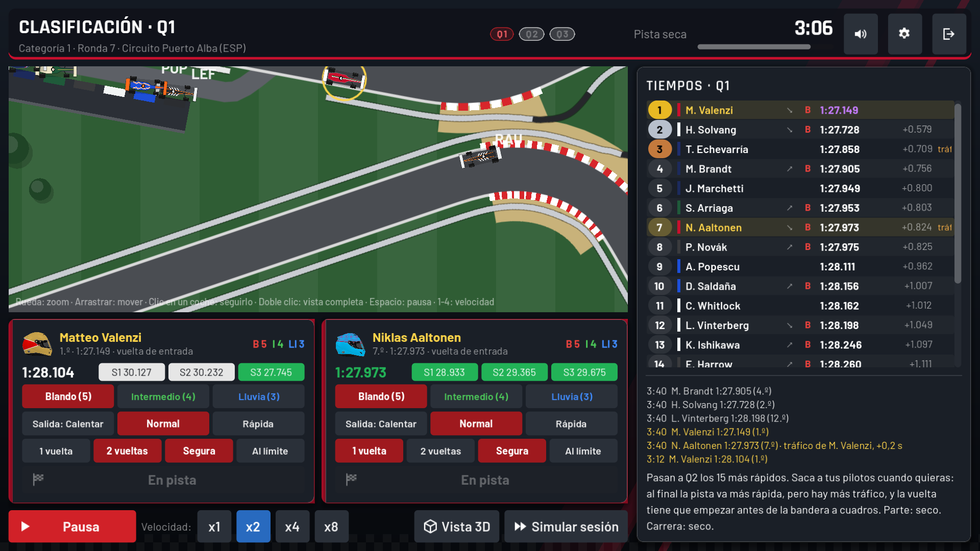The width and height of the screenshot is (980, 551).
Task: Click N. Aaltonen row in timing table
Action: coord(800,228)
